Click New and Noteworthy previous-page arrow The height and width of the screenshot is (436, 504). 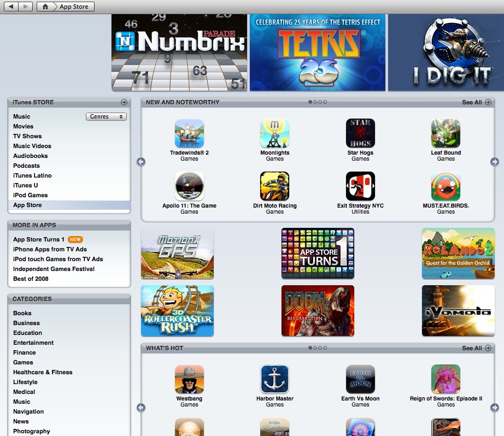pyautogui.click(x=141, y=162)
